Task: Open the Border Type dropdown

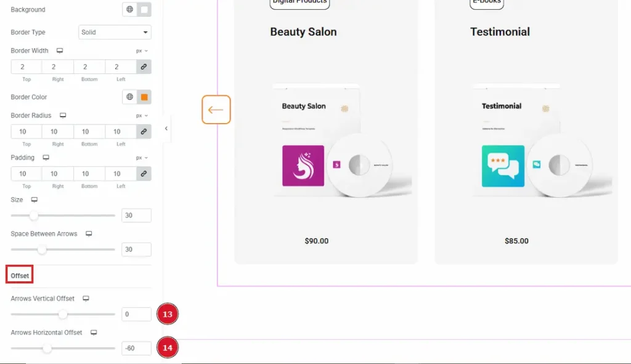Action: tap(115, 32)
